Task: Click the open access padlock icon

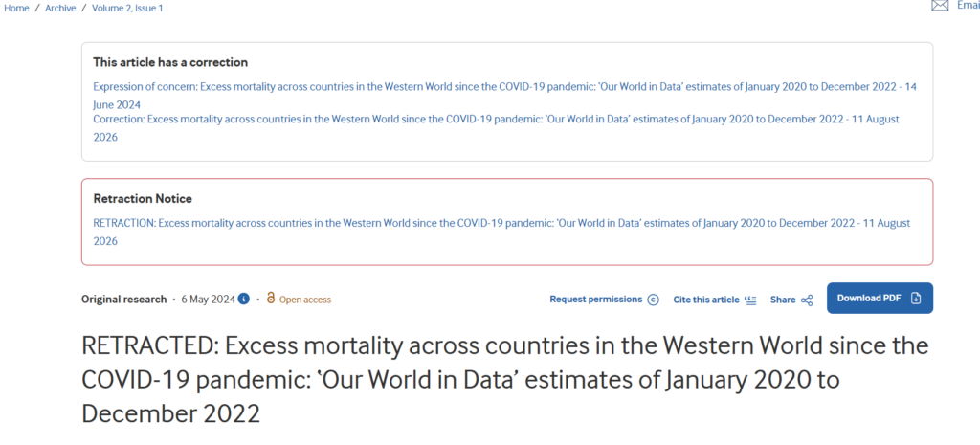Action: tap(271, 299)
